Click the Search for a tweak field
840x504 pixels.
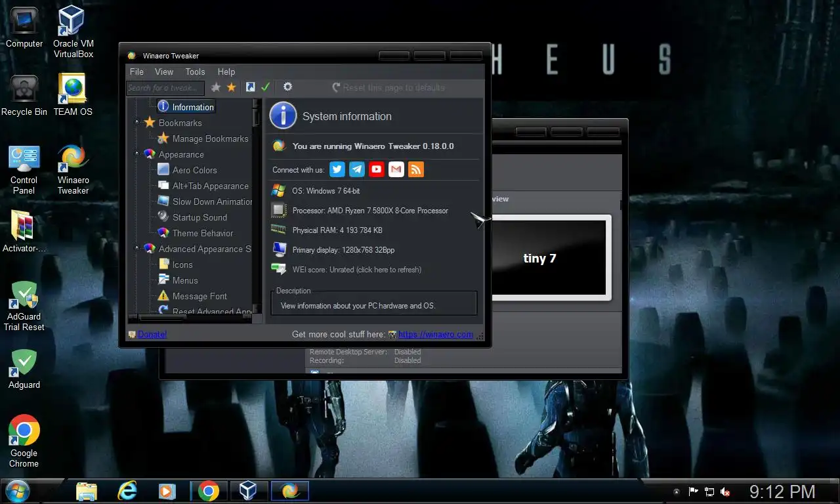165,87
